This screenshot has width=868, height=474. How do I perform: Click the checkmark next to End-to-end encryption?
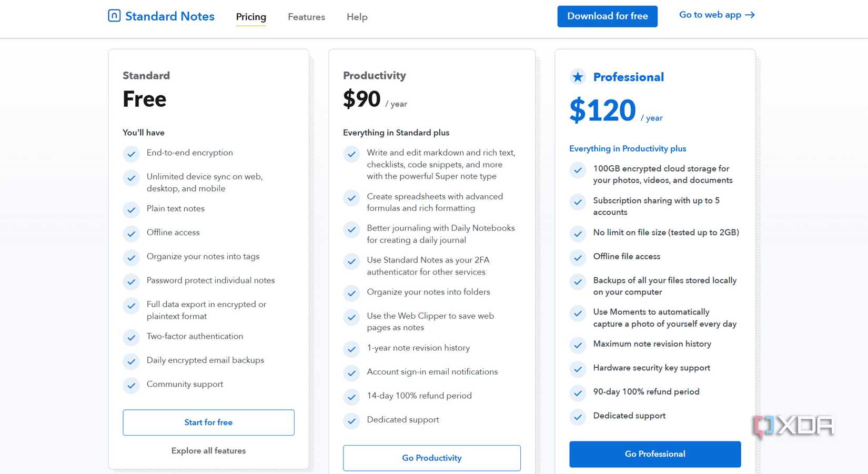coord(131,154)
